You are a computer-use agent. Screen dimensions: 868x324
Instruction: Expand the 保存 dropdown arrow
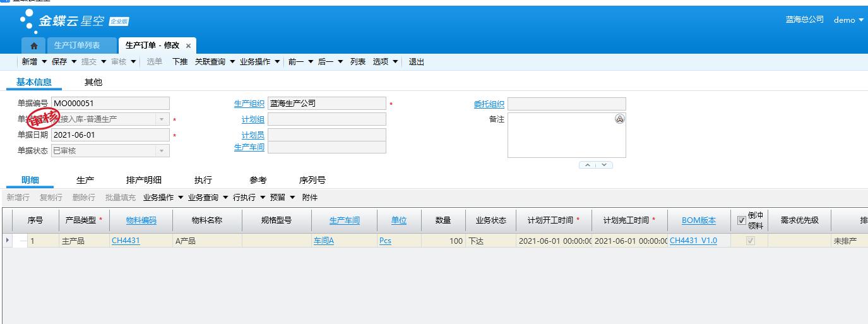coord(74,62)
